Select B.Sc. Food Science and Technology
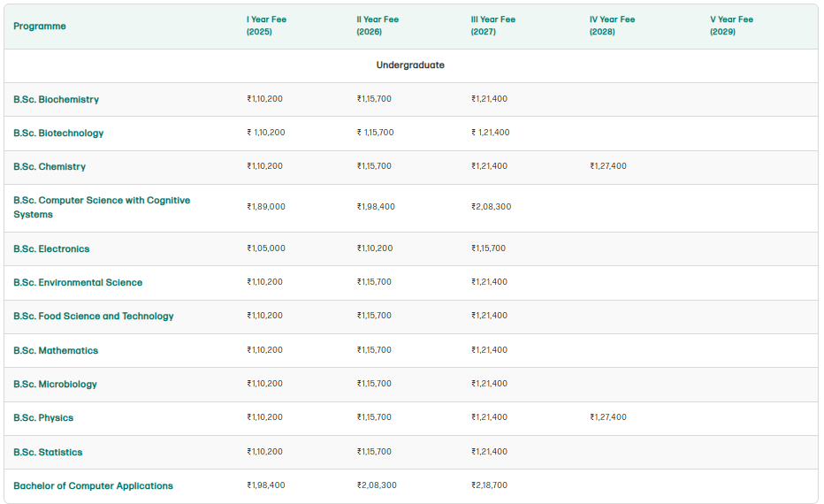824x504 pixels. tap(94, 317)
